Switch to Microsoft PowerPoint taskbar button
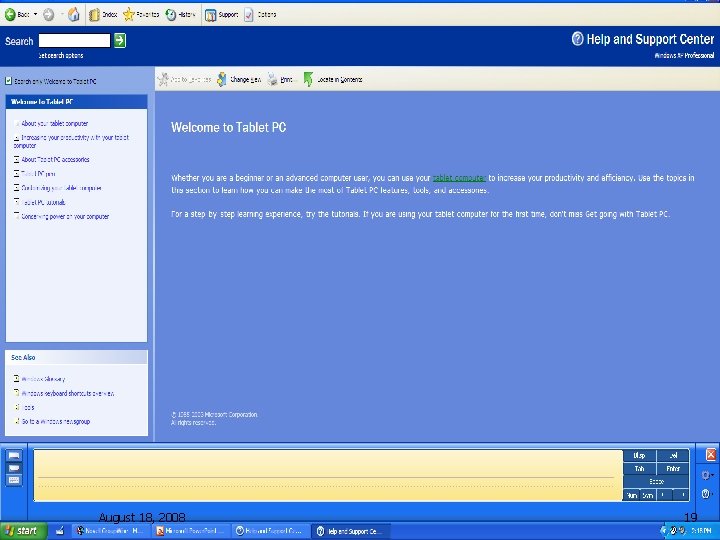Viewport: 720px width, 540px height. click(190, 531)
